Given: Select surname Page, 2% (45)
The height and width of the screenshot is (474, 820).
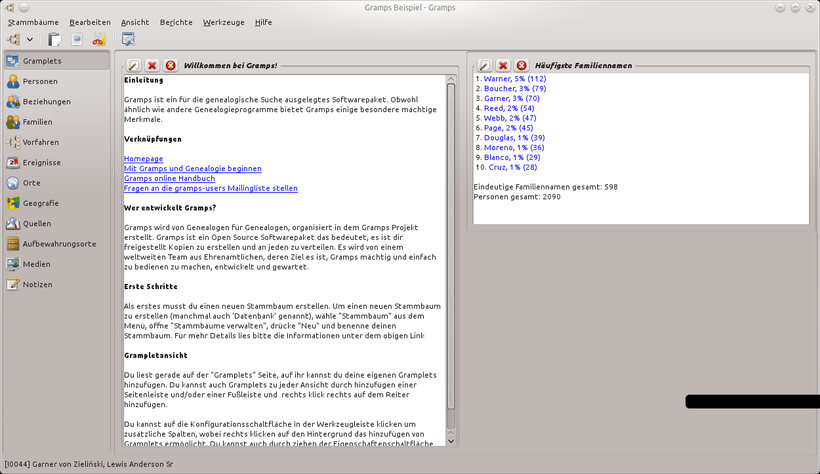Looking at the screenshot, I should (x=508, y=128).
